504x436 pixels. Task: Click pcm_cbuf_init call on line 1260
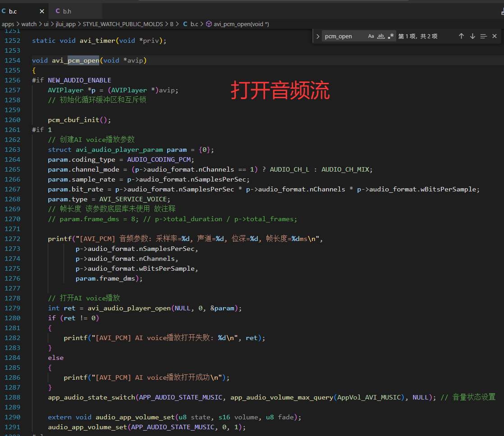[x=73, y=120]
